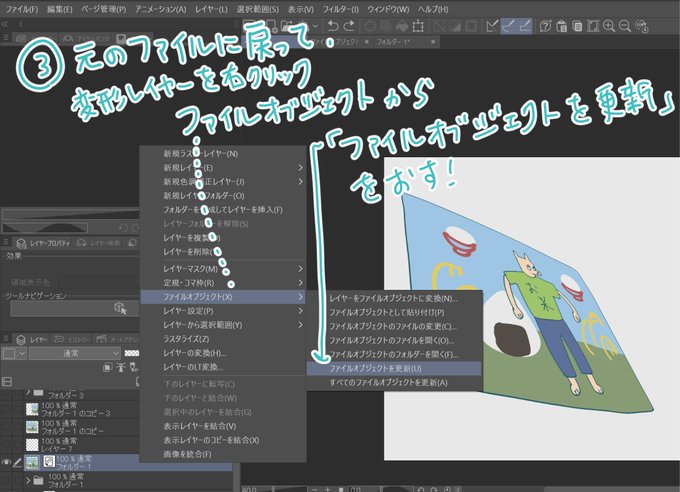Screen dimensions: 680x492
Task: Toggle Snap to special ruler icon
Action: pos(508,26)
